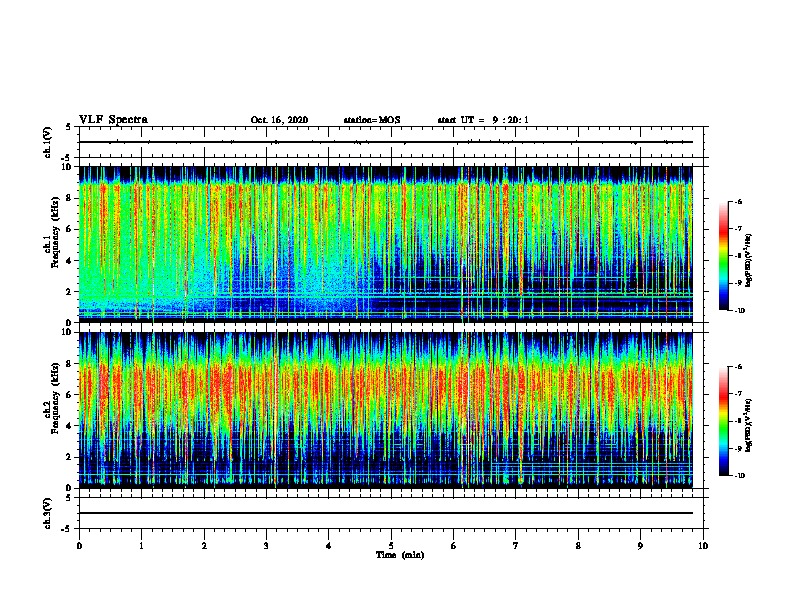Image resolution: width=792 pixels, height=612 pixels.
Task: Click the "2" kHz tick on ch.2 frequency axis
Action: pos(70,457)
